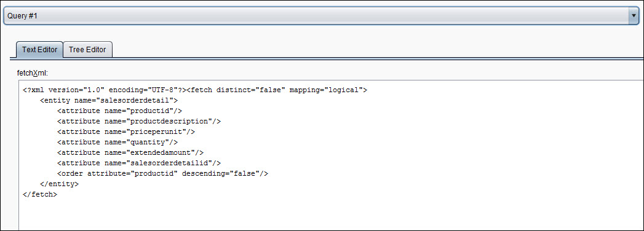Click the salesorderdetailid attribute line

pyautogui.click(x=139, y=163)
